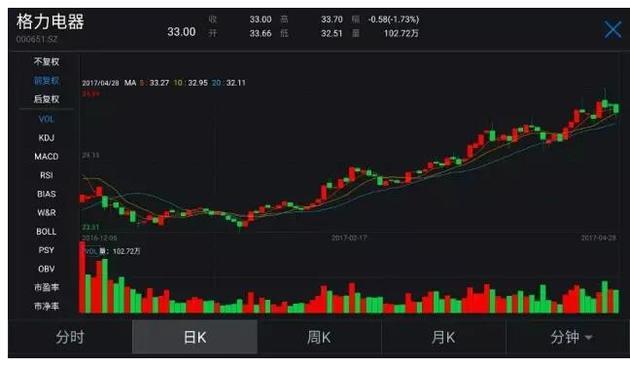This screenshot has height=367, width=630.
Task: Click the 2016-12-05 axis date label
Action: click(100, 238)
